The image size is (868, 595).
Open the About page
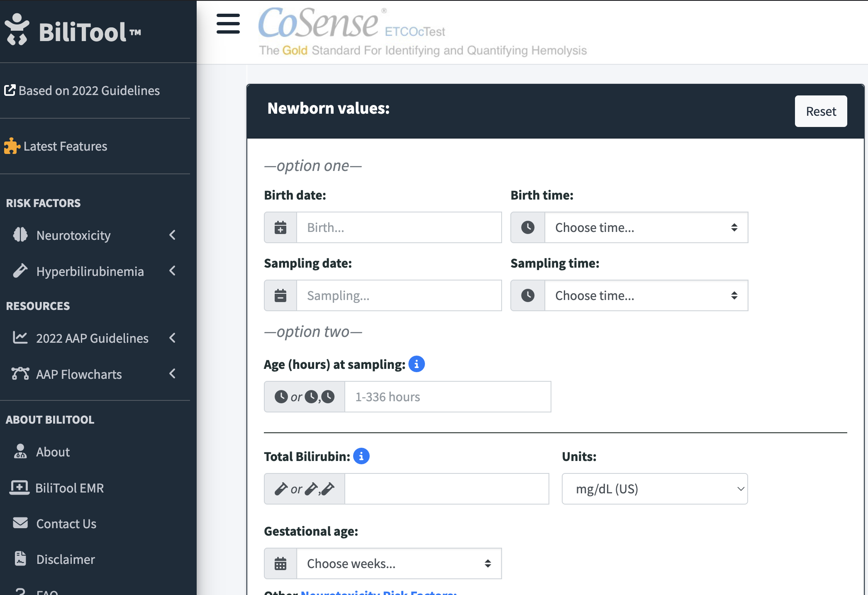click(x=53, y=452)
